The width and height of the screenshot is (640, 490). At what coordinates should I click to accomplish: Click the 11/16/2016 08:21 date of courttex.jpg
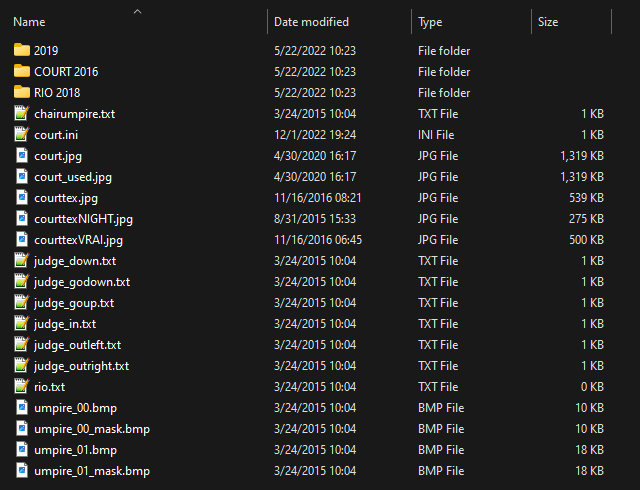(x=318, y=198)
